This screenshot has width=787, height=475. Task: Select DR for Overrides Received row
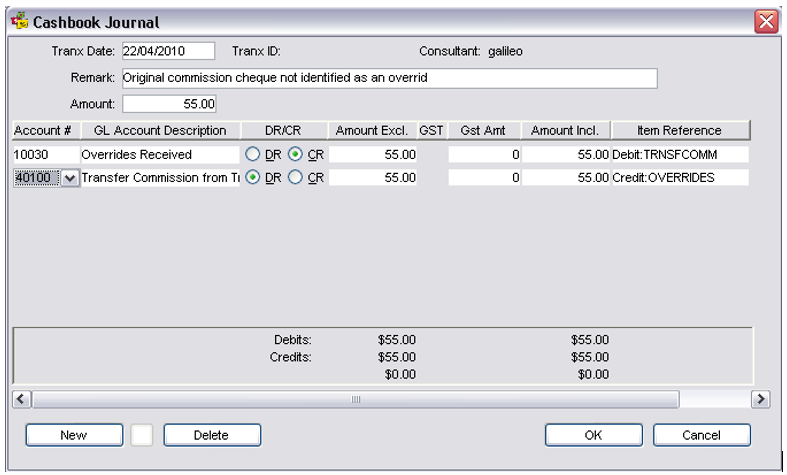[x=252, y=154]
